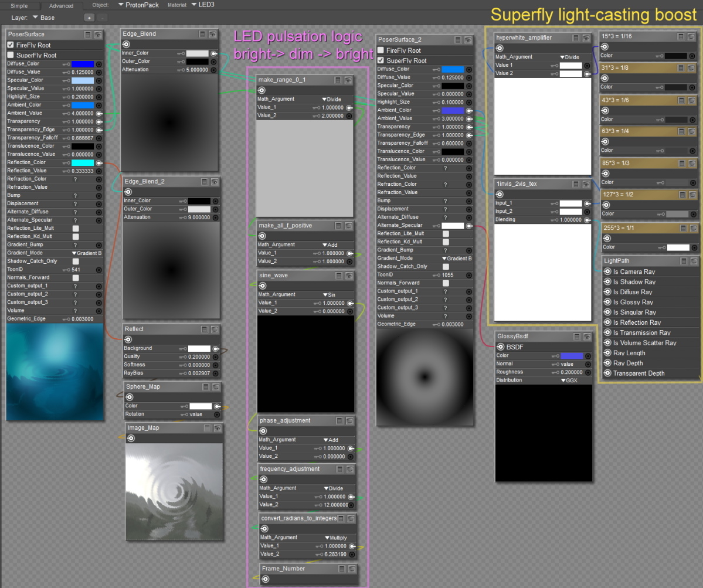Edit Roughness value on GlossyBsdf
The image size is (703, 588).
coord(571,372)
